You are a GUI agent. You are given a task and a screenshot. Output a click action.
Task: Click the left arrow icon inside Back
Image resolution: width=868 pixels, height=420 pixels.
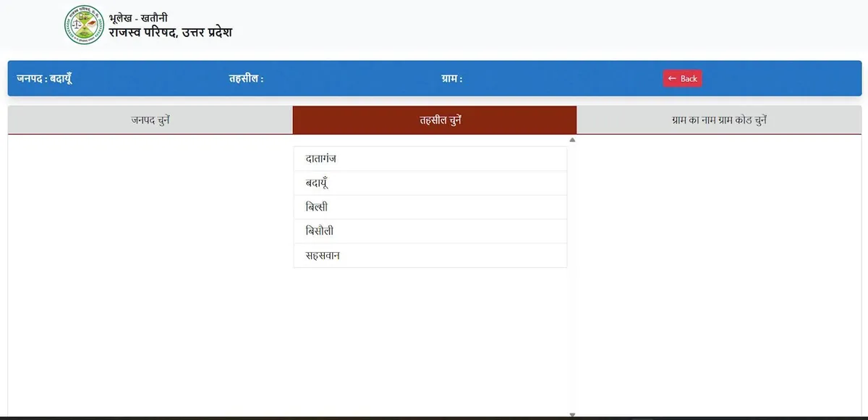[672, 78]
